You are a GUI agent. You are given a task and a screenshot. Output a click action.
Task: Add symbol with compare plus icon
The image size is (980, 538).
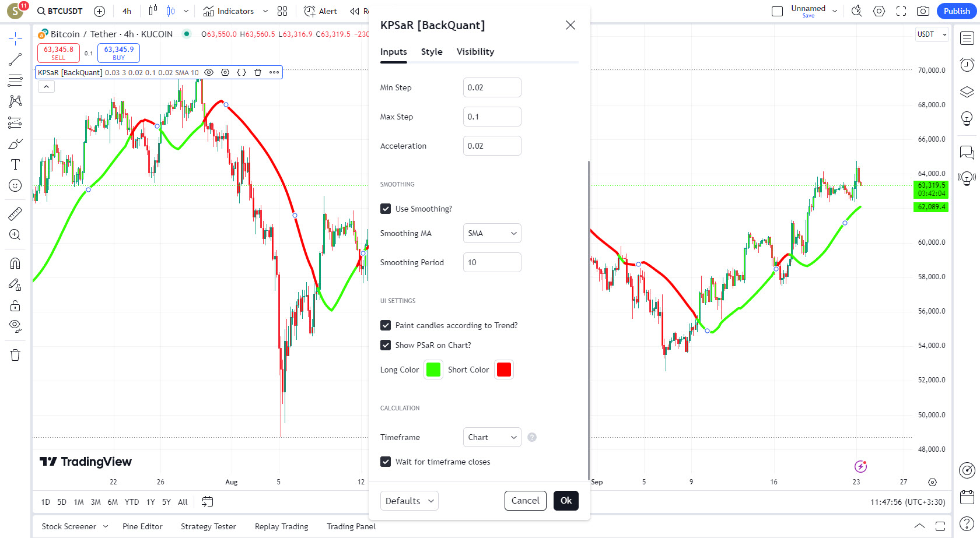(x=99, y=11)
